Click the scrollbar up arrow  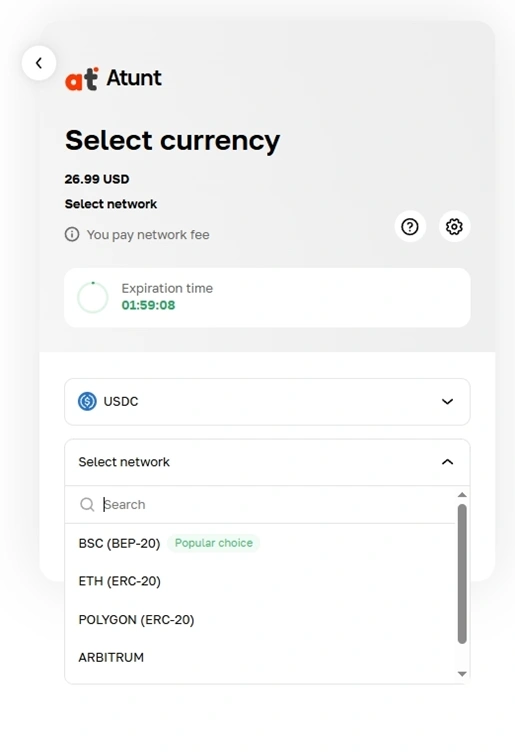(x=462, y=495)
